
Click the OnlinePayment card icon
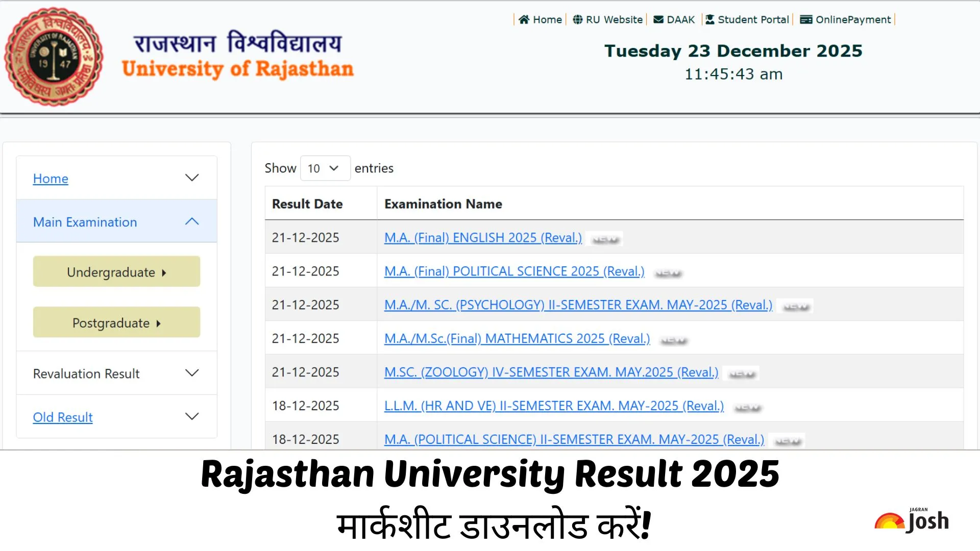(x=806, y=19)
